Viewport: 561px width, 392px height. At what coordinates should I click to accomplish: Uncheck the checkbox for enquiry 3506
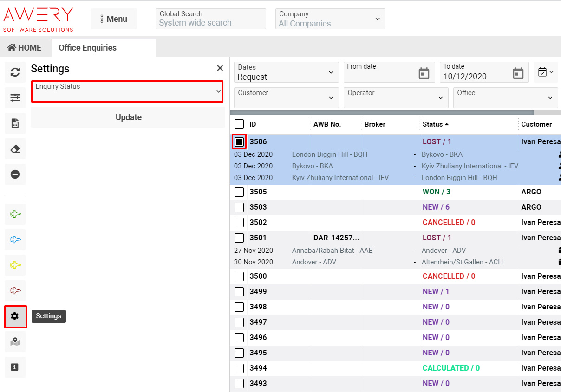(x=239, y=141)
